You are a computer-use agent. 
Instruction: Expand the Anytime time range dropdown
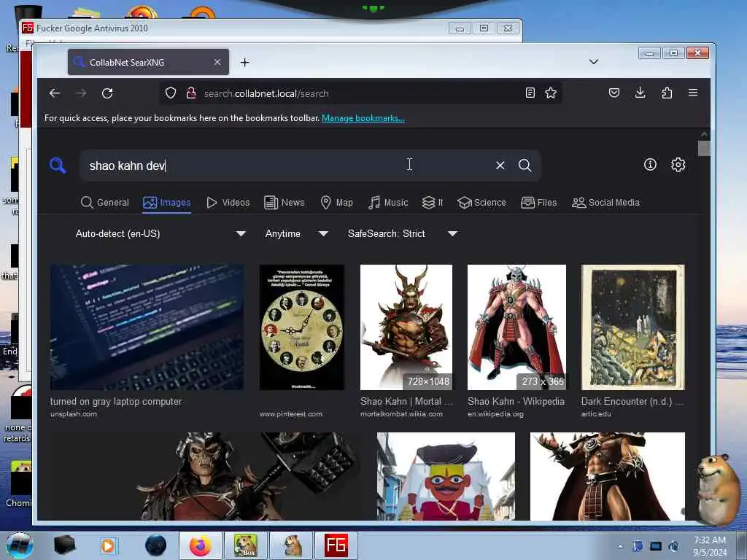click(x=296, y=233)
